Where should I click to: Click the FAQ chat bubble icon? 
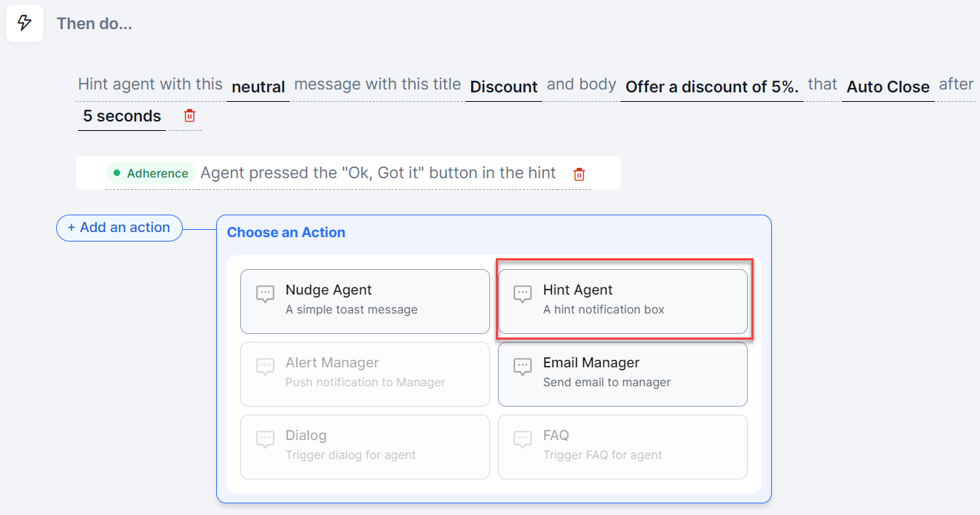[523, 439]
